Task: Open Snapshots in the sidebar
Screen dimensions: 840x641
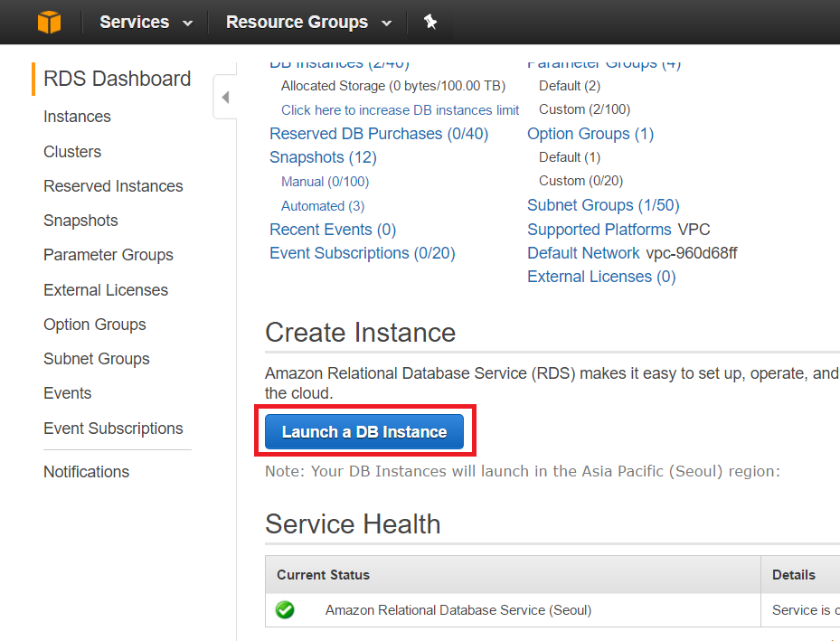Action: coord(80,221)
